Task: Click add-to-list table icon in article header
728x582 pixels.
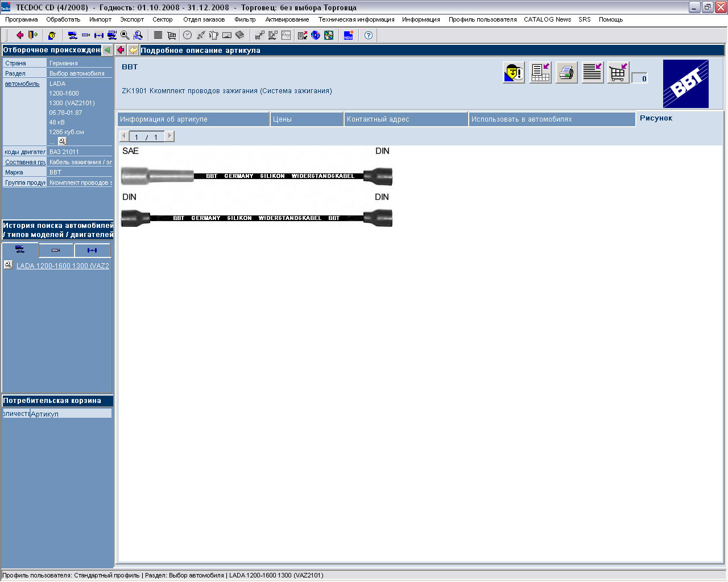Action: [x=540, y=73]
